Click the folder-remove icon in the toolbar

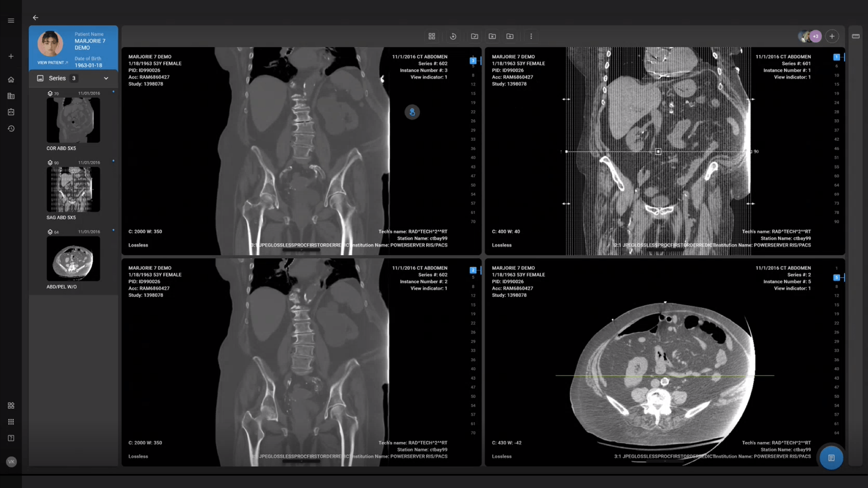[x=492, y=36]
